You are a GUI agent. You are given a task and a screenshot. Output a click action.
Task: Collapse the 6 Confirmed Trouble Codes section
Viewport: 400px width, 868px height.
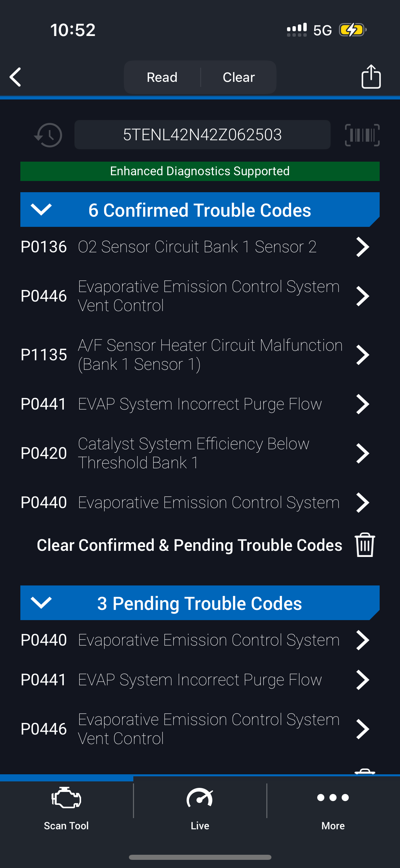41,210
